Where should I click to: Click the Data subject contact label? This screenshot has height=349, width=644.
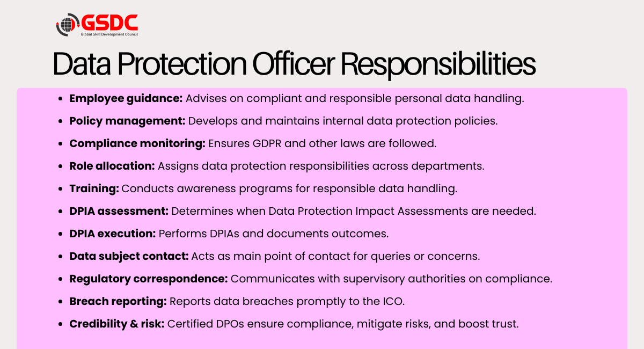click(x=129, y=256)
